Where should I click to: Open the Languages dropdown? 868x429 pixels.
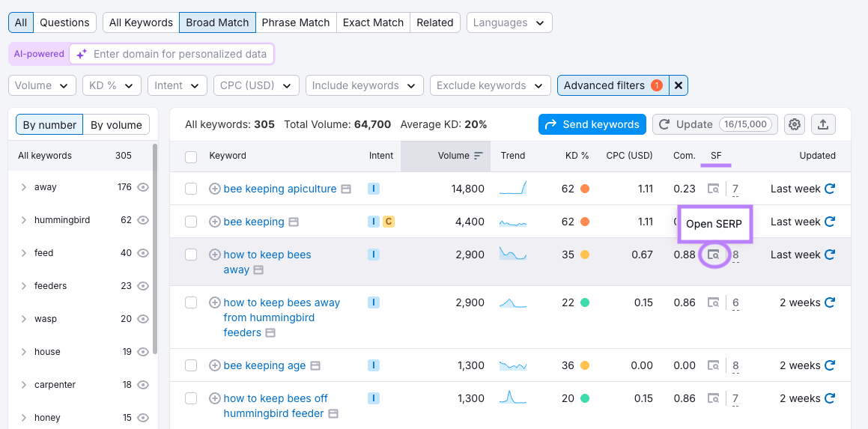pos(509,22)
